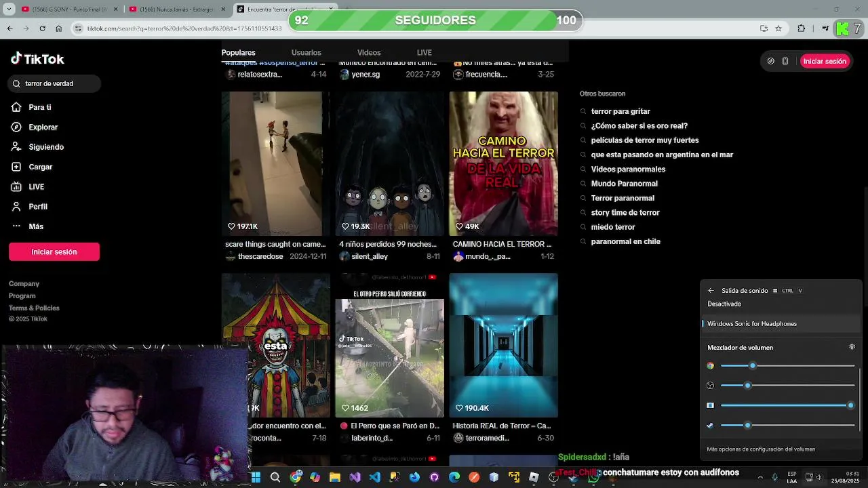Click the red Iniciar sesión sidebar button

[54, 251]
